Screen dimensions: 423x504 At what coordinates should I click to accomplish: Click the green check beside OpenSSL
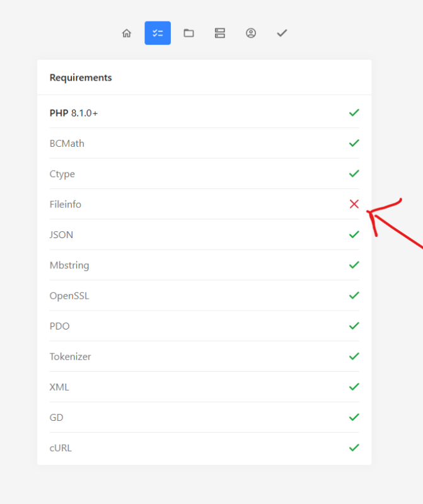(x=354, y=295)
